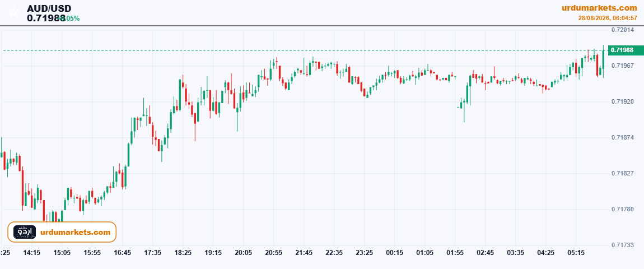Select the green 0.71988 current price tag

point(626,50)
